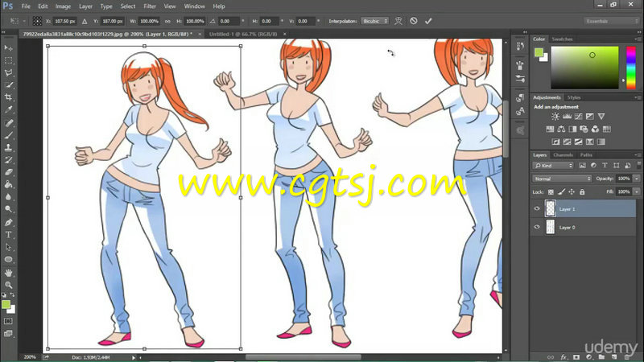Switch to the Paths tab
The height and width of the screenshot is (362, 644).
point(586,154)
